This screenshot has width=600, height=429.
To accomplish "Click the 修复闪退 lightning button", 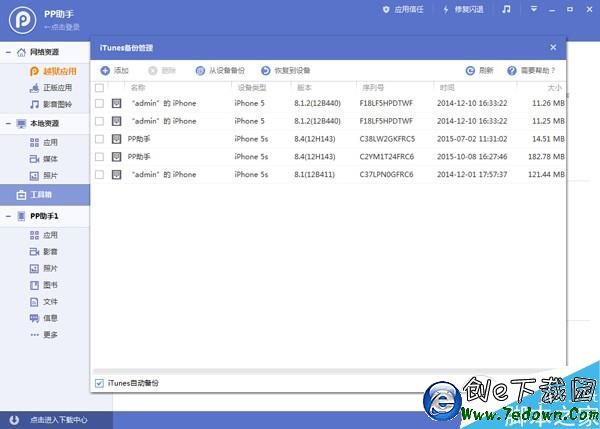I will [463, 10].
